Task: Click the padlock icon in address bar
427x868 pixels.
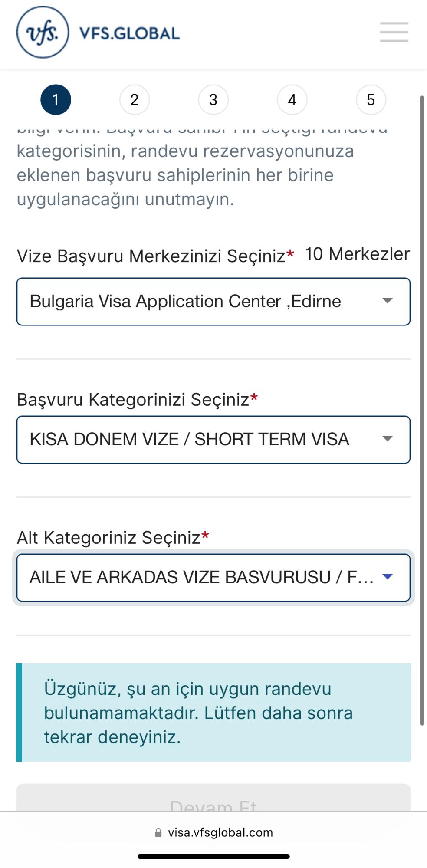Action: pyautogui.click(x=158, y=832)
